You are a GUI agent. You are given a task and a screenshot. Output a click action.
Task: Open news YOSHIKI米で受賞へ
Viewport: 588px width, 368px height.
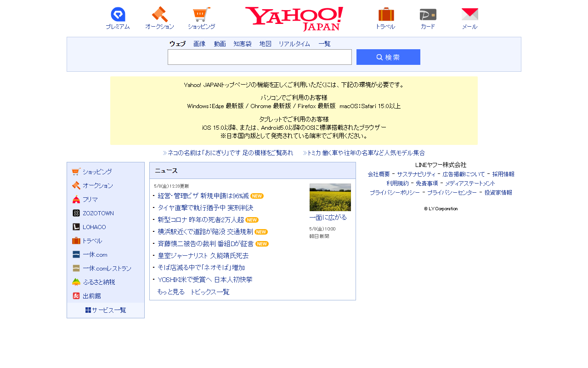[205, 280]
